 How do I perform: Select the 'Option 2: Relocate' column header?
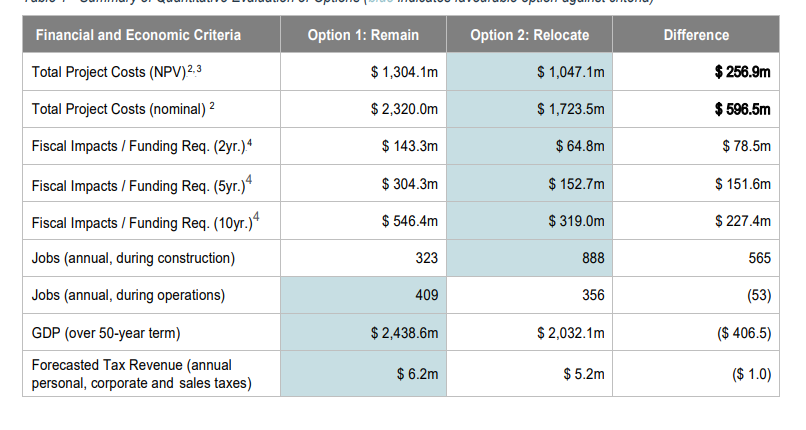point(529,36)
